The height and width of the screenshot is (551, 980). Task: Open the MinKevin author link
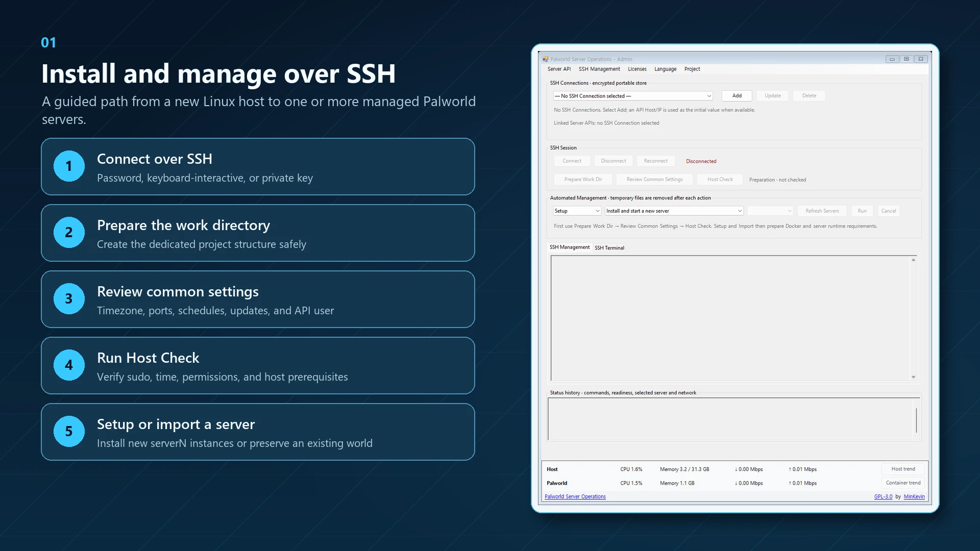click(x=914, y=497)
